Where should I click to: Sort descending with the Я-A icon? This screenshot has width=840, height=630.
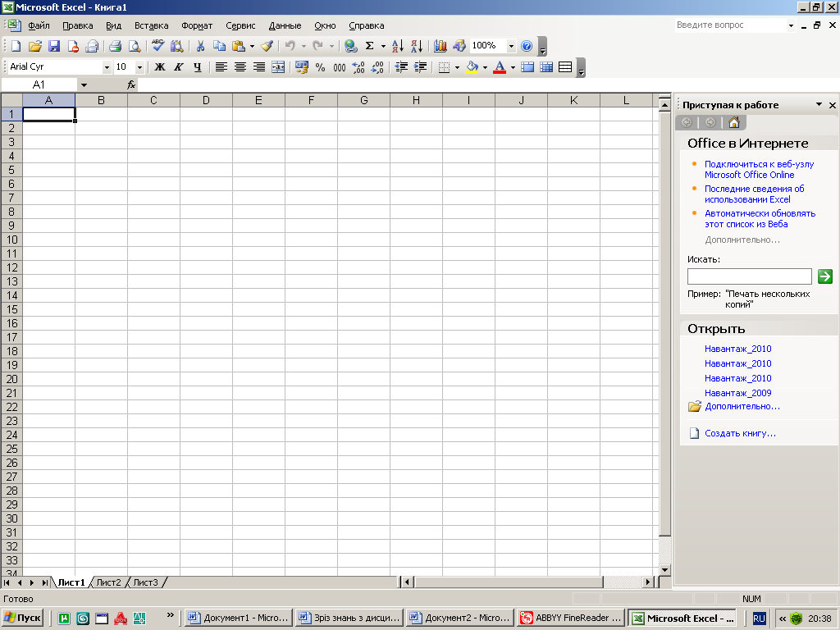417,46
